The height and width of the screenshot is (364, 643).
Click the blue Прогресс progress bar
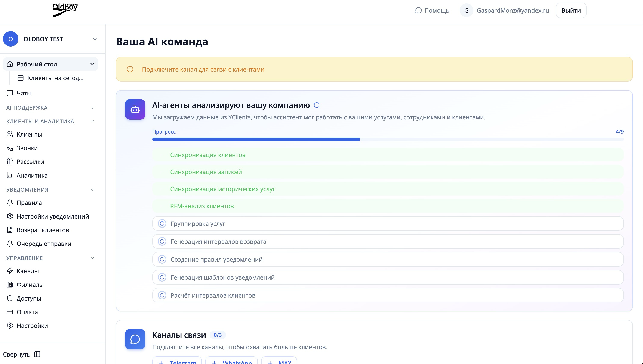(255, 139)
